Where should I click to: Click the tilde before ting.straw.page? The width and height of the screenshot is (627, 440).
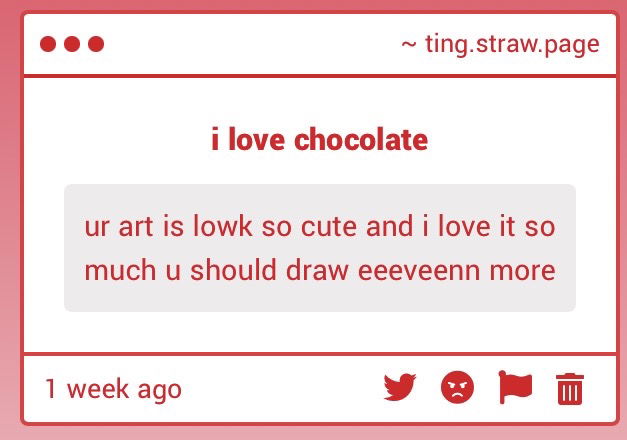(408, 45)
